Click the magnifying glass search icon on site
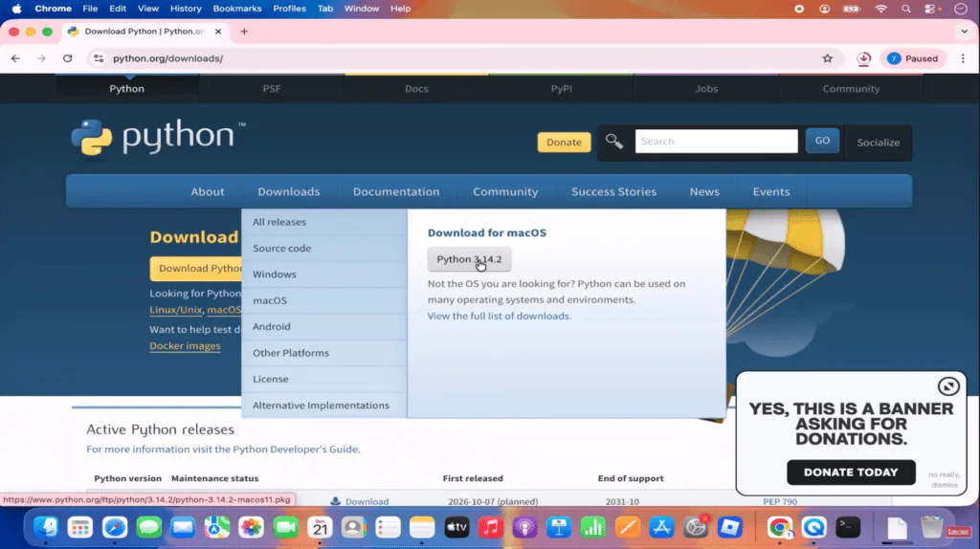The height and width of the screenshot is (549, 980). tap(613, 142)
